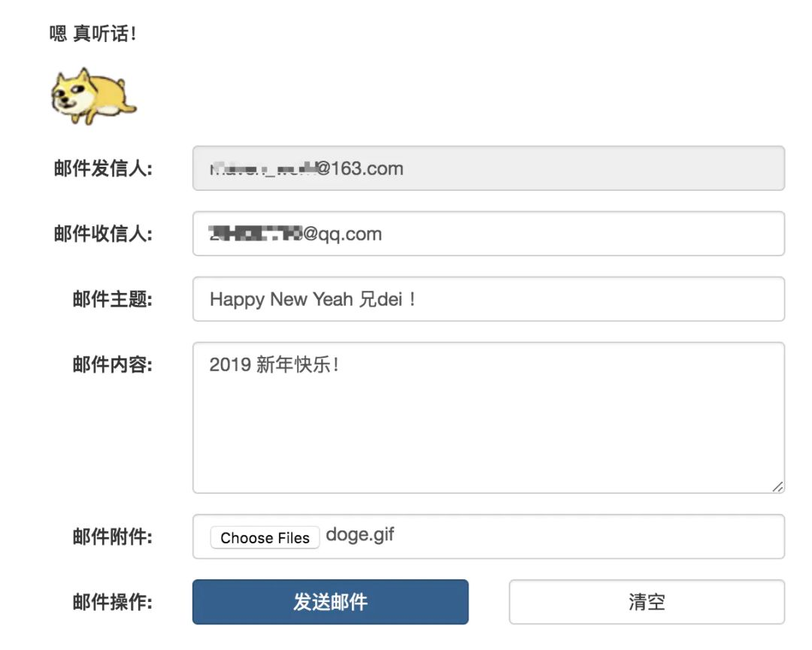Image resolution: width=812 pixels, height=650 pixels.
Task: Focus the sender @163.com email field
Action: pos(489,168)
